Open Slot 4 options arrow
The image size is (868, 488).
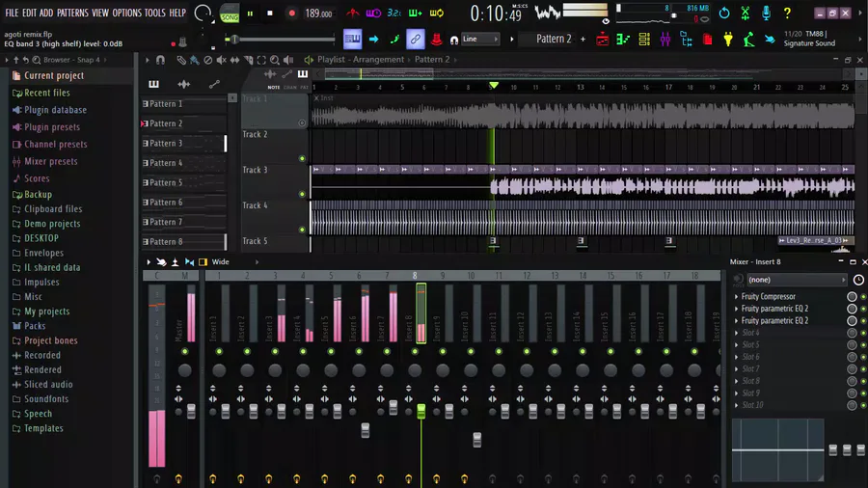(x=736, y=333)
